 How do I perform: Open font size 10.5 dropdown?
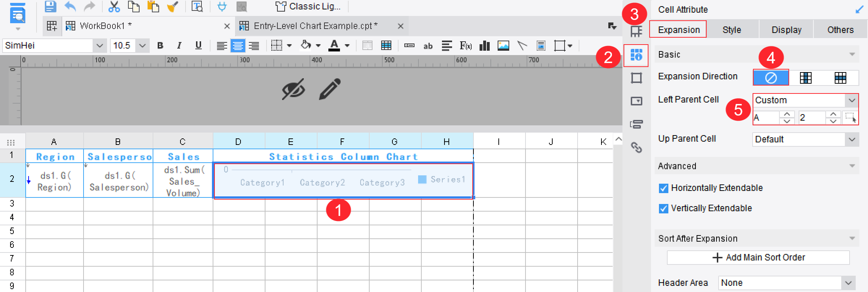point(142,46)
